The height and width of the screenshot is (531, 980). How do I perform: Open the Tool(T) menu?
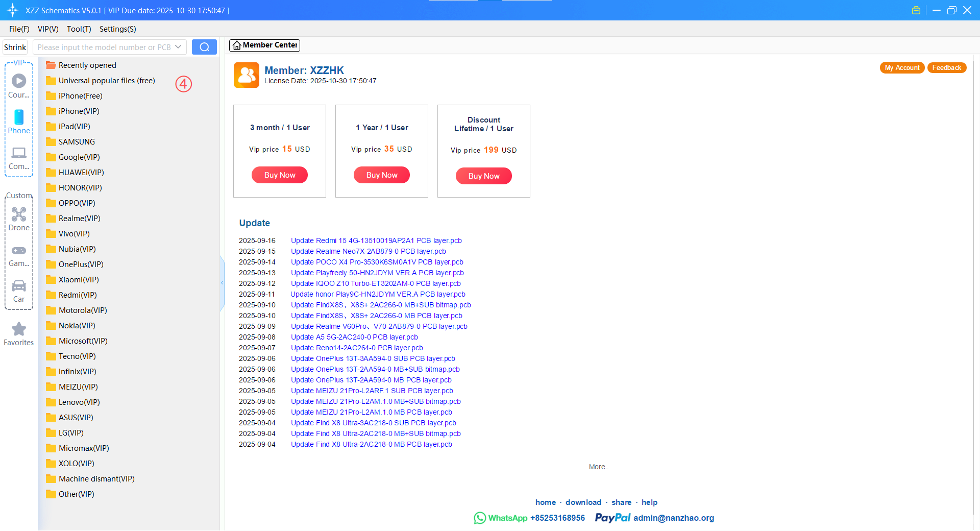[x=79, y=29]
